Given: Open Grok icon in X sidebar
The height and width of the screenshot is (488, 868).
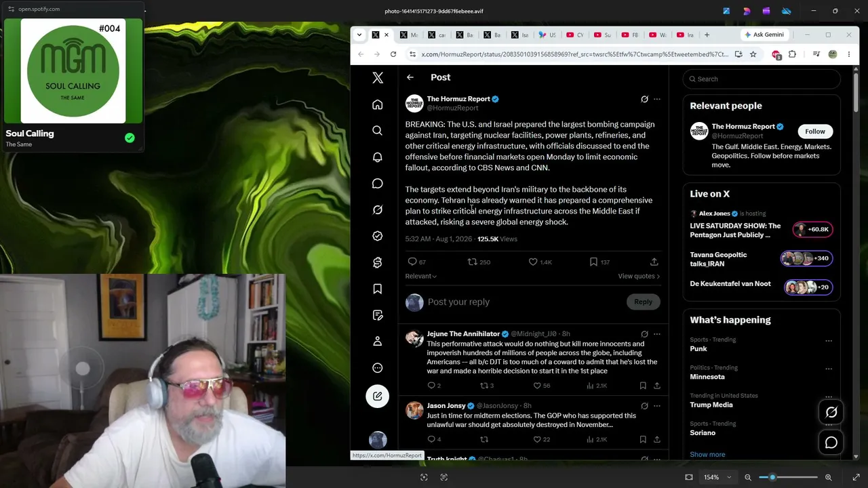Looking at the screenshot, I should (x=378, y=210).
